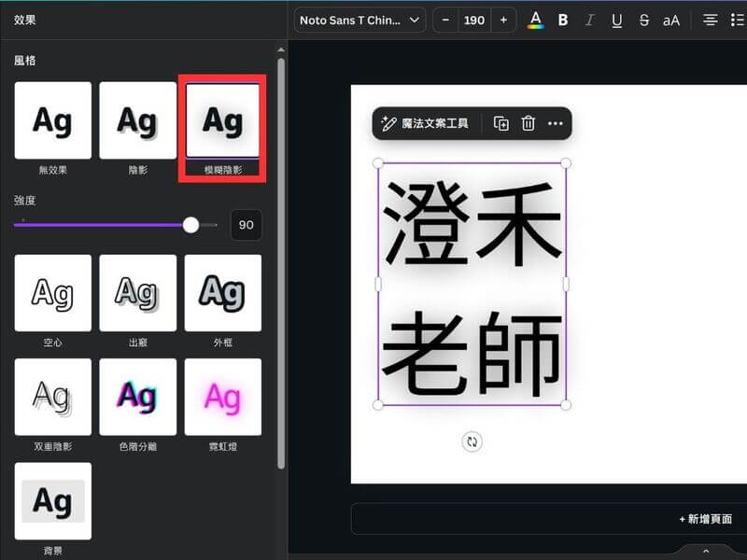Open the Noto Sans font dropdown
Screen dimensions: 747x560
[x=359, y=20]
